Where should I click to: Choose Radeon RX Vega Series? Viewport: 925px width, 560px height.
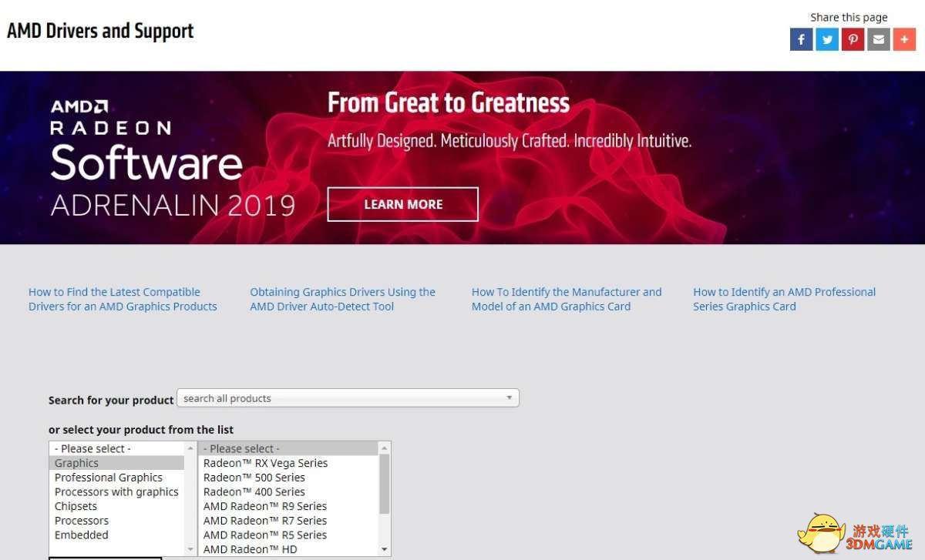tap(288, 463)
